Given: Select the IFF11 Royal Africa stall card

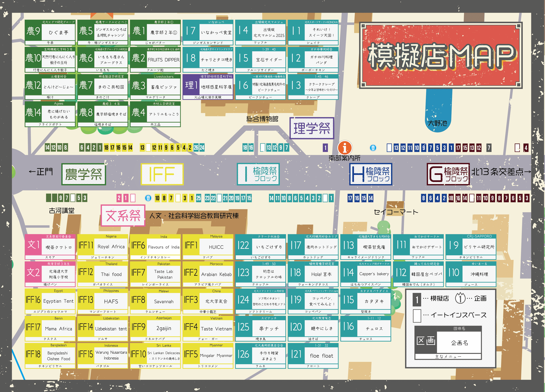Looking at the screenshot, I should click(x=103, y=247).
